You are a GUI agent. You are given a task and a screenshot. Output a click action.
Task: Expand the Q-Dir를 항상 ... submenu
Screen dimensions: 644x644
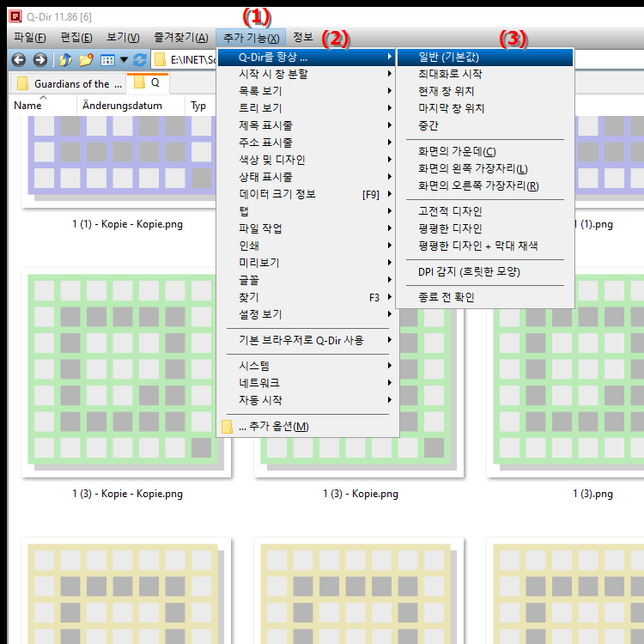click(x=307, y=57)
